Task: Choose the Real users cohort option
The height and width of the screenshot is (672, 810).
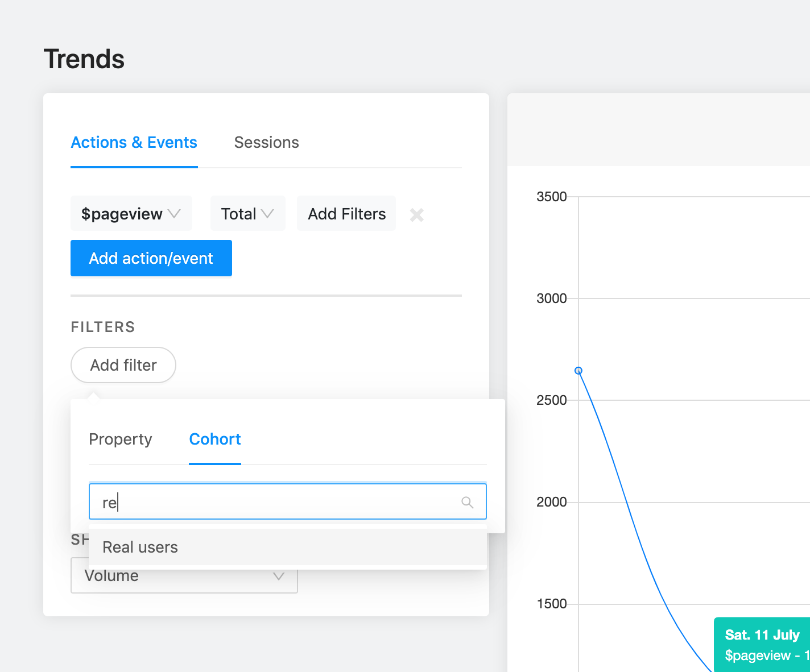Action: click(140, 547)
